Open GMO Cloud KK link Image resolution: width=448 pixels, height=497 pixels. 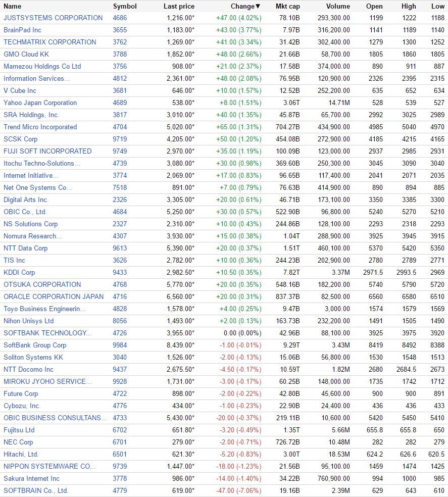pos(26,54)
